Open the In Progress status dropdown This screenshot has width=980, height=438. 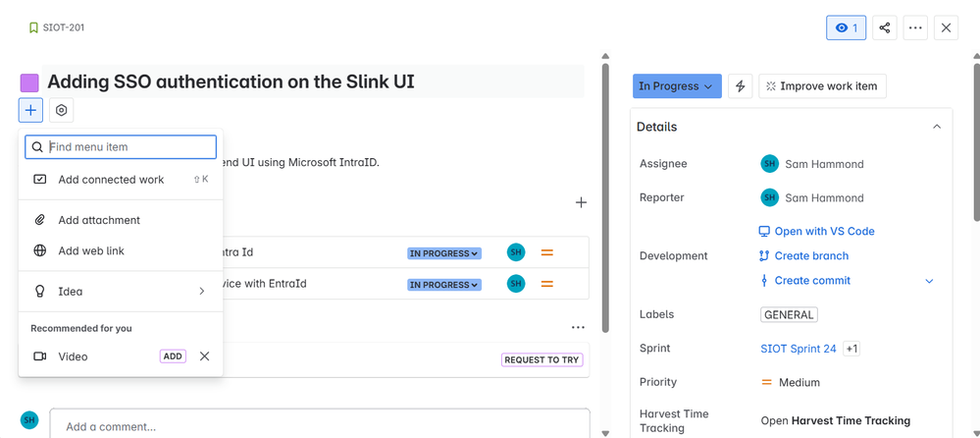[x=677, y=86]
